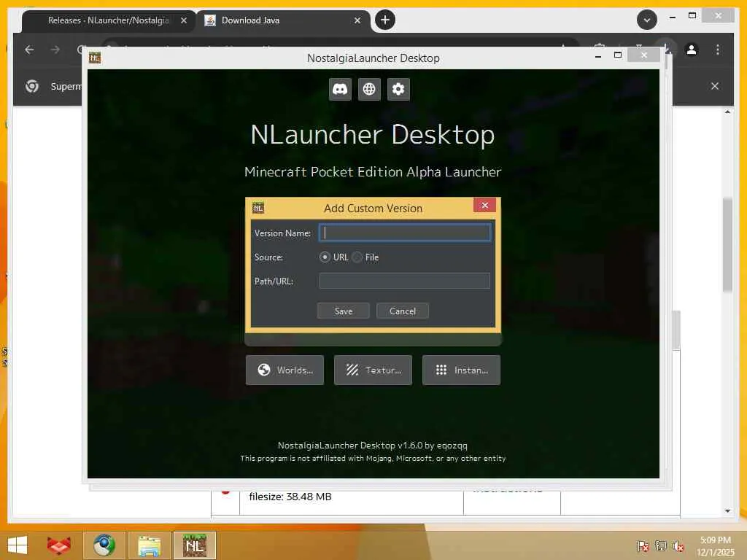The height and width of the screenshot is (560, 747).
Task: Select NostalgiaLauncher taskbar icon
Action: (195, 545)
